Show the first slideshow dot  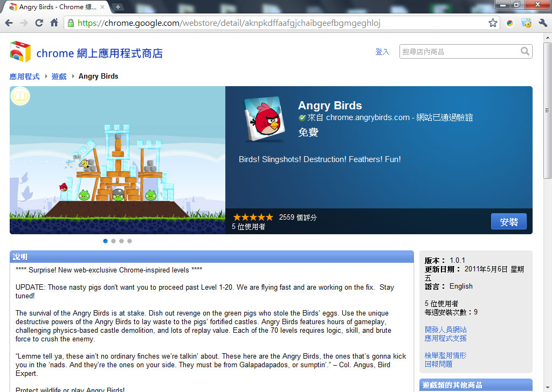tap(105, 241)
